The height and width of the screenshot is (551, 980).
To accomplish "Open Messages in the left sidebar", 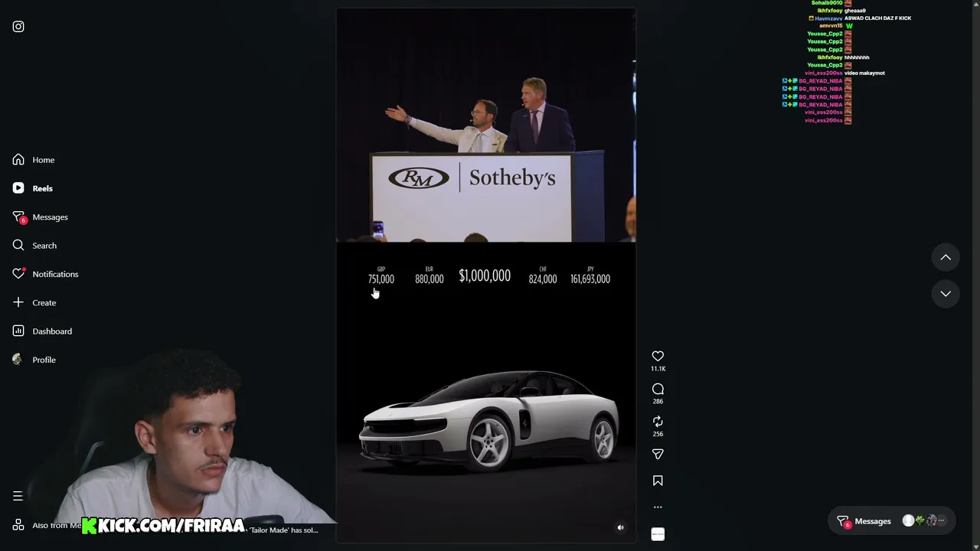I will 41,217.
